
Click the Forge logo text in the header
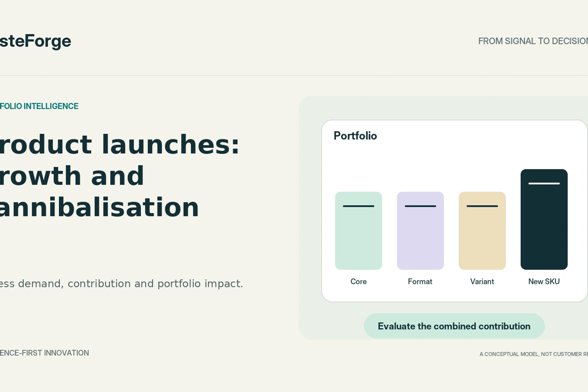click(35, 41)
